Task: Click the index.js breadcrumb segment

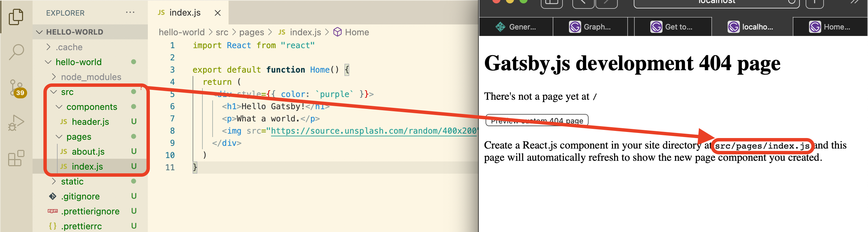Action: (x=300, y=32)
